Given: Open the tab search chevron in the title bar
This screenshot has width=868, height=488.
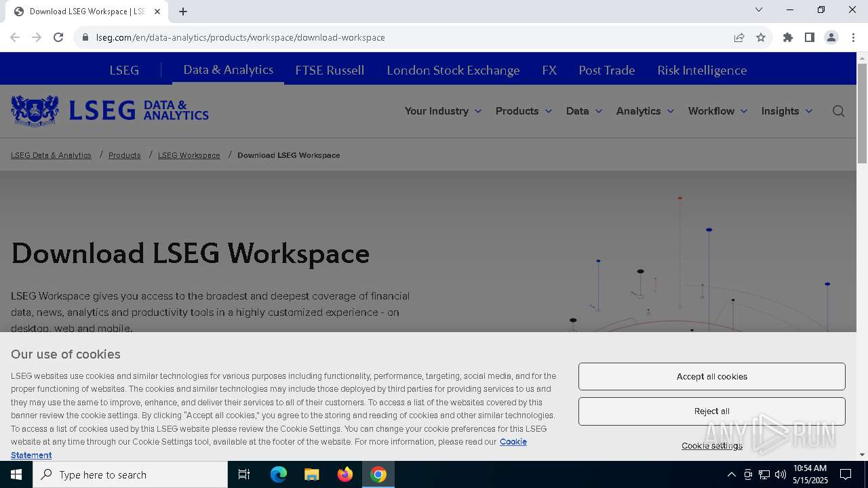Looking at the screenshot, I should (x=759, y=9).
